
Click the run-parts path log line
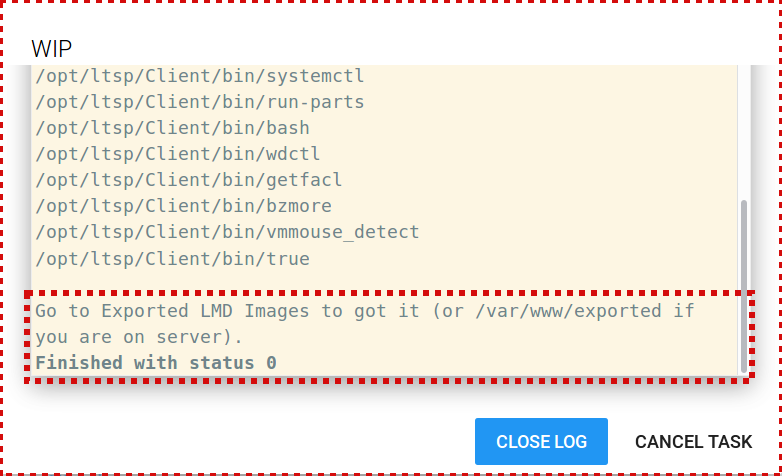tap(200, 102)
